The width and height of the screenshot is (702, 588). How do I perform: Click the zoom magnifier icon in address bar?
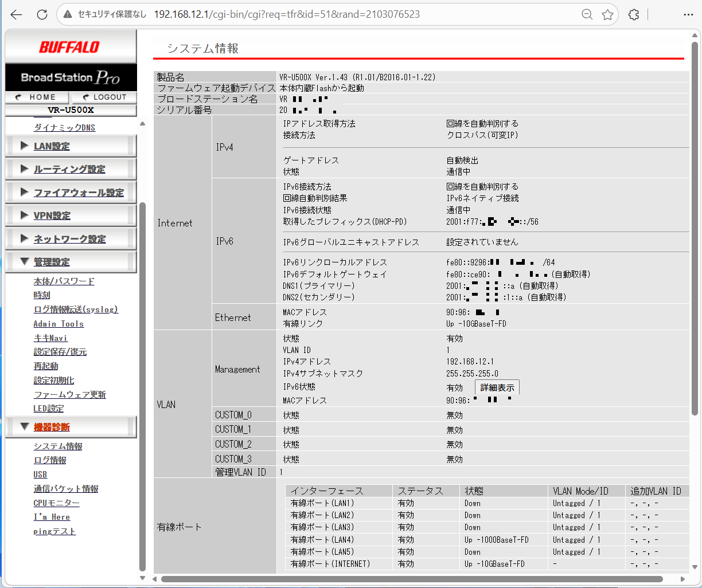tap(587, 15)
